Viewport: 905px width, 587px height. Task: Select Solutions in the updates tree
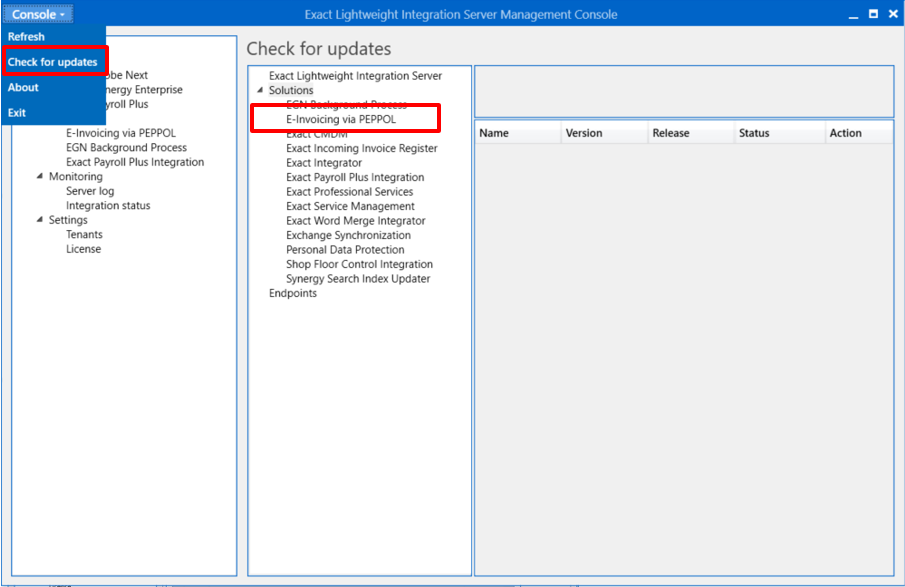[291, 90]
